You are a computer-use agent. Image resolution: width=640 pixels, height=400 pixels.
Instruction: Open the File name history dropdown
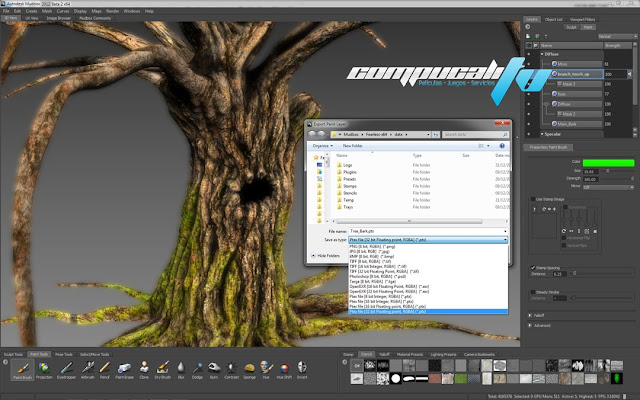(505, 231)
